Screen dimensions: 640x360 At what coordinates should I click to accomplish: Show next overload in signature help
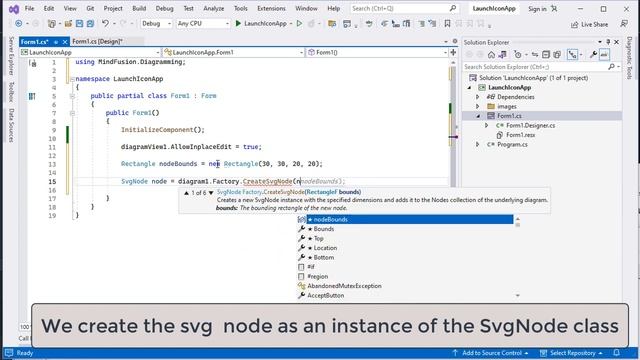[211, 193]
